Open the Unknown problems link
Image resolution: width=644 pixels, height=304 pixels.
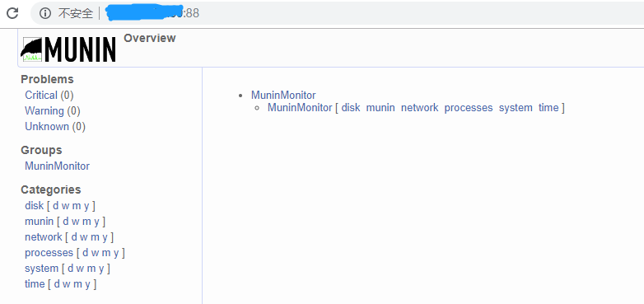(x=47, y=127)
